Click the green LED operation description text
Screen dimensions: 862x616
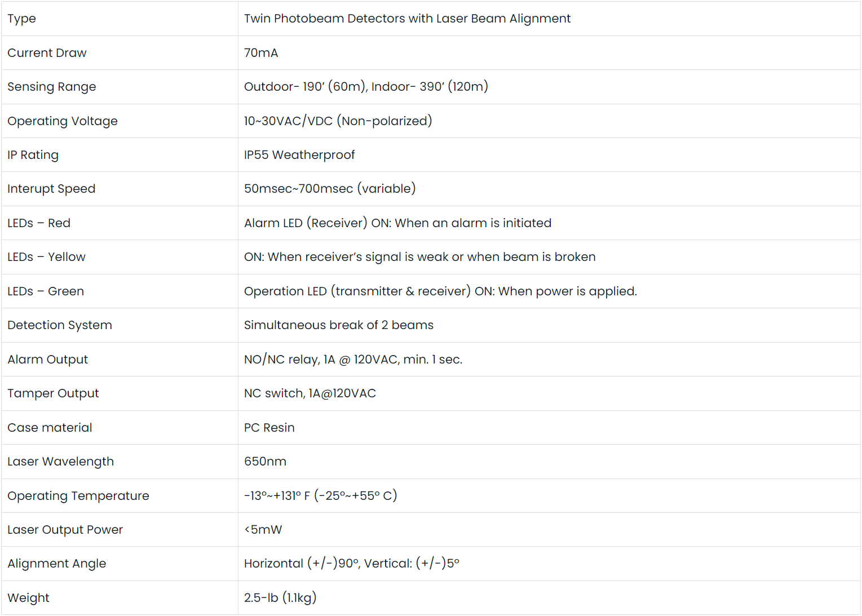coord(440,291)
